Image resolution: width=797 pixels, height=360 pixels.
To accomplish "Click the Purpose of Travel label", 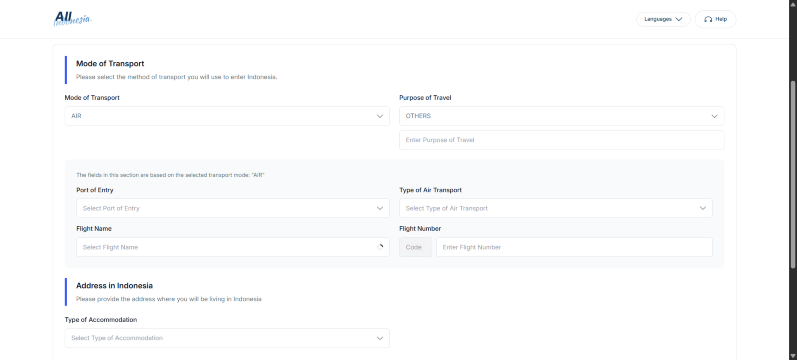I will (425, 98).
